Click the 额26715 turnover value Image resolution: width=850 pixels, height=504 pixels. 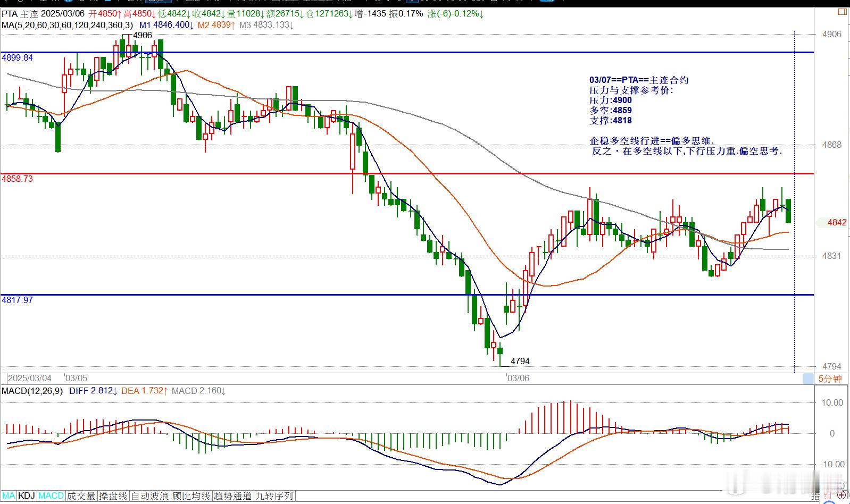click(x=285, y=14)
